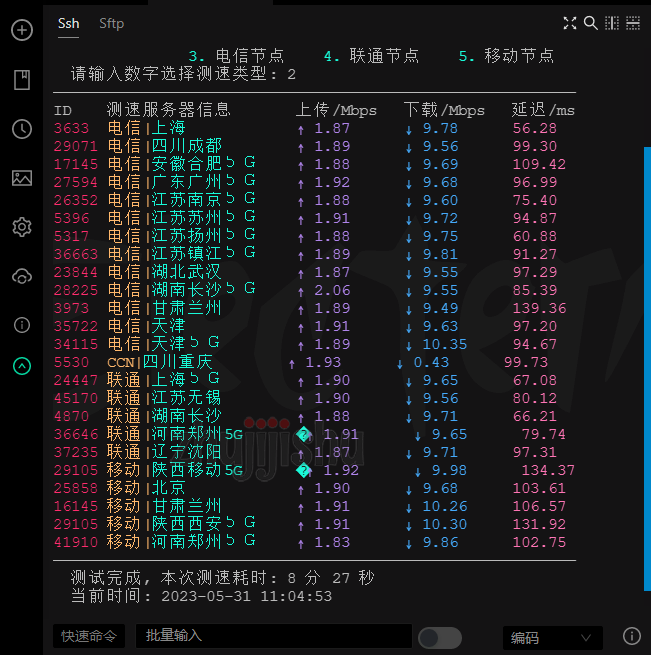Click the 测试完成 elapsed time line
The image size is (651, 655).
point(223,578)
